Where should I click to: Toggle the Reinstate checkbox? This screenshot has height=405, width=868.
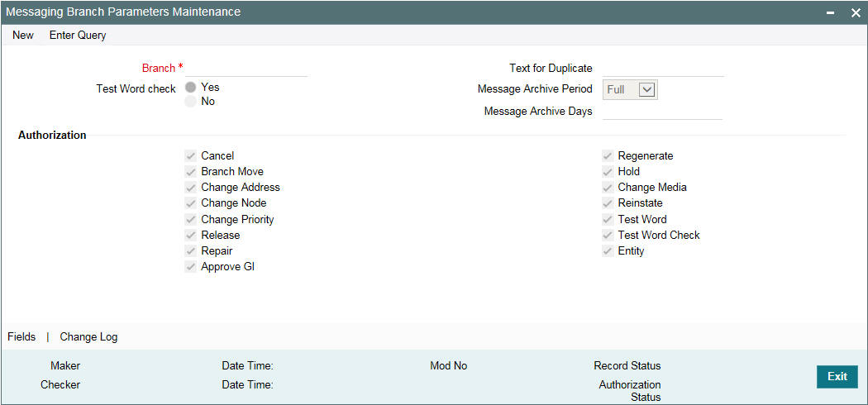tap(608, 203)
